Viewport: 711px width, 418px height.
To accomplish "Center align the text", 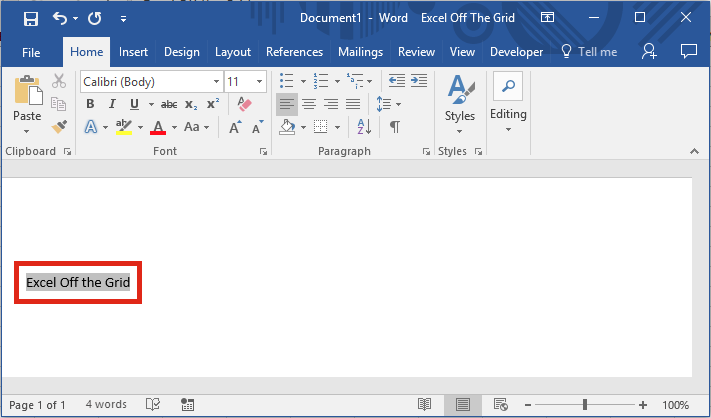I will (x=309, y=104).
